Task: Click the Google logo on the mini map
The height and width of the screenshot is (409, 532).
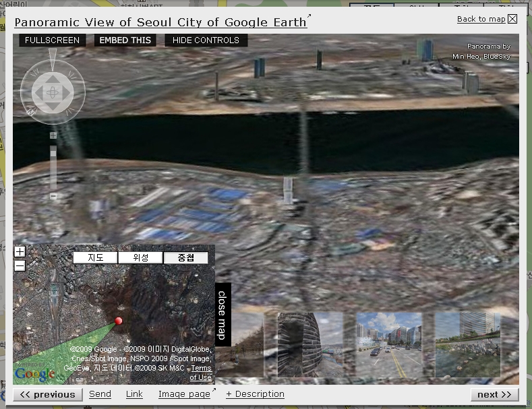Action: (x=34, y=374)
